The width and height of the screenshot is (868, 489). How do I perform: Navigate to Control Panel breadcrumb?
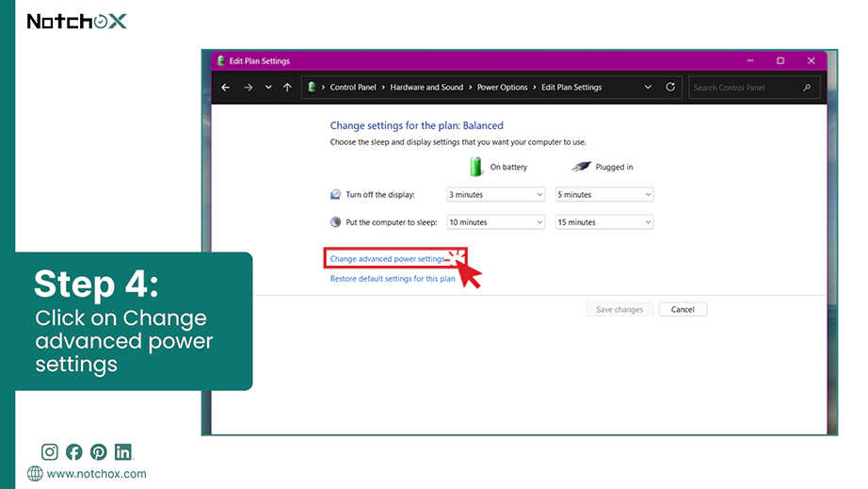353,88
